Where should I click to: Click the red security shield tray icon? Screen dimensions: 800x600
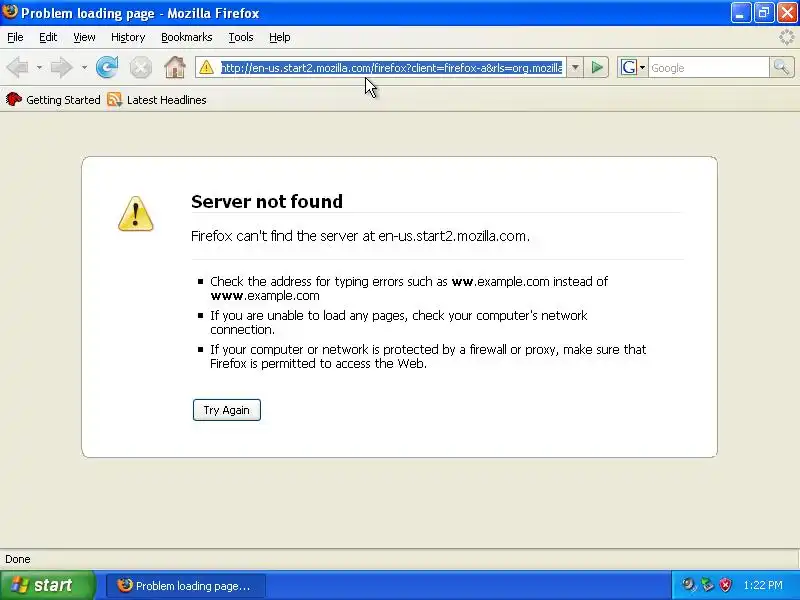pyautogui.click(x=725, y=585)
